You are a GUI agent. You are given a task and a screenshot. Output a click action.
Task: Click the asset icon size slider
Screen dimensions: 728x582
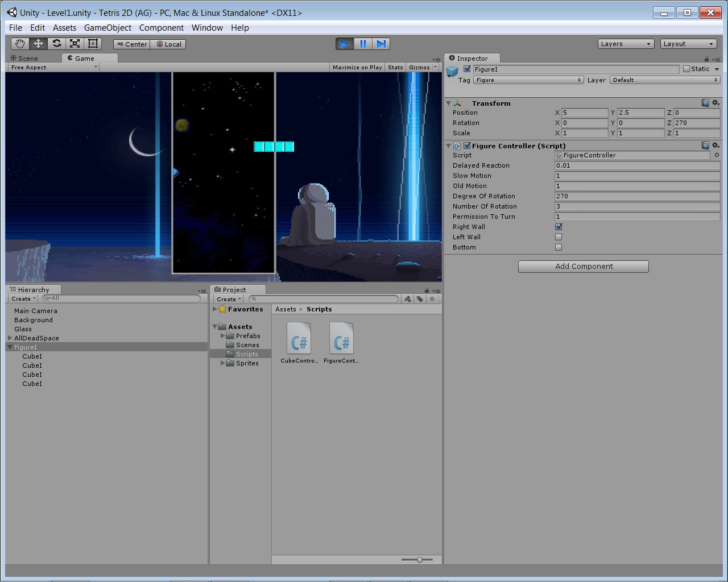pos(419,560)
